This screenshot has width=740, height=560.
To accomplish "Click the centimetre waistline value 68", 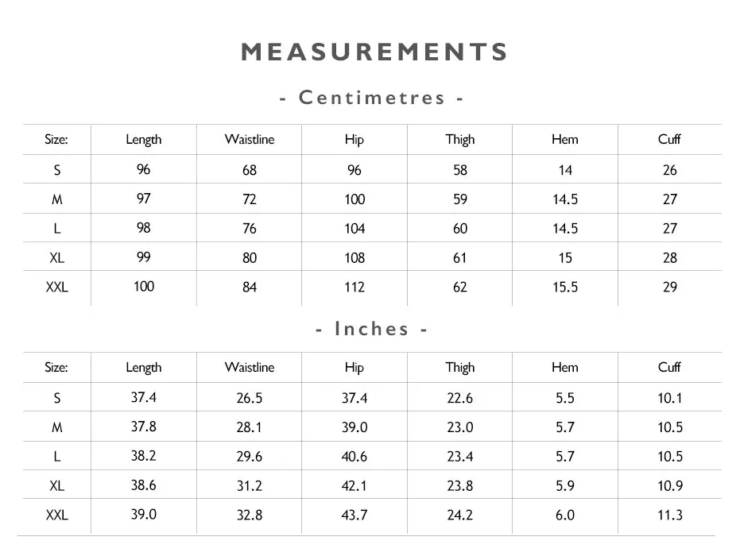I will tap(250, 170).
